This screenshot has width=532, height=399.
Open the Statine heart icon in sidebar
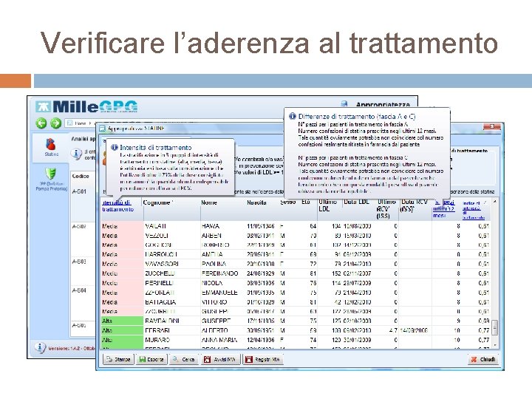tap(51, 145)
